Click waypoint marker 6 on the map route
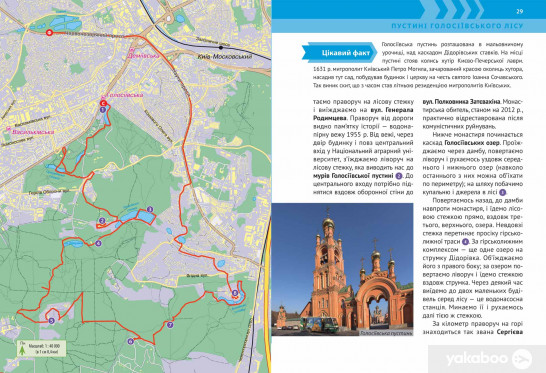 coord(131,341)
